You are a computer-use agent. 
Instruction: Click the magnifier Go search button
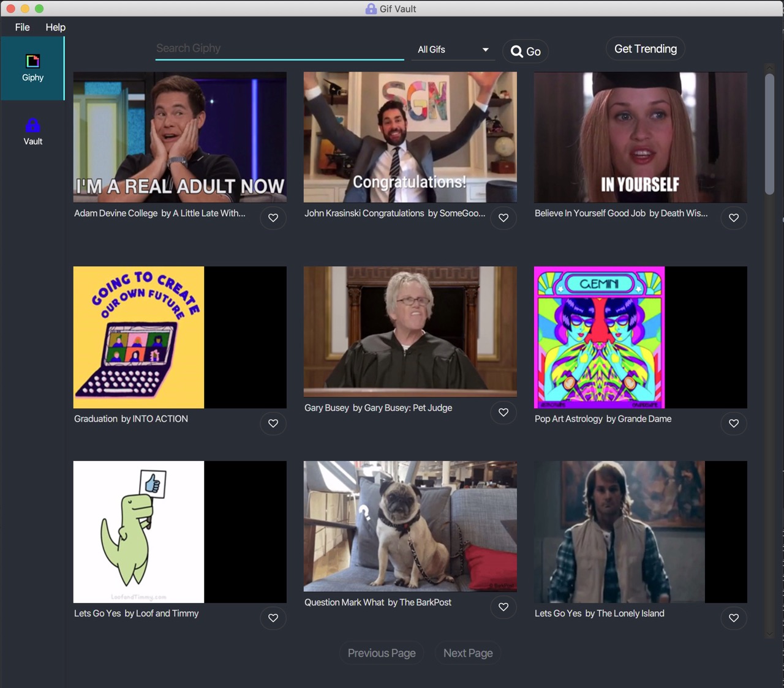click(x=526, y=51)
